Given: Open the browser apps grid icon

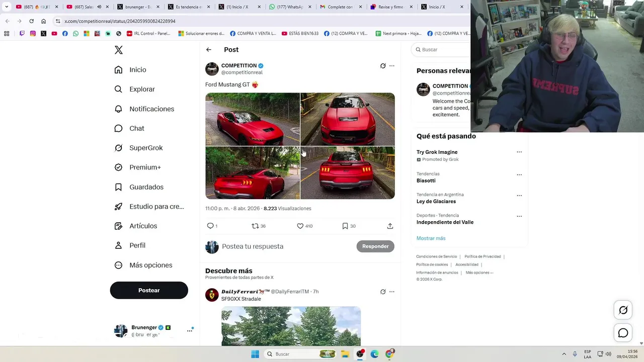Looking at the screenshot, I should point(7,34).
